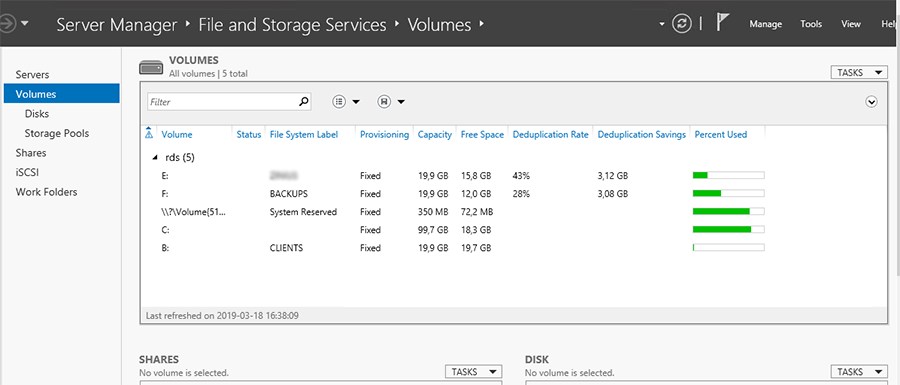Viewport: 900px width, 385px height.
Task: Select the F: volume row
Action: click(x=453, y=194)
